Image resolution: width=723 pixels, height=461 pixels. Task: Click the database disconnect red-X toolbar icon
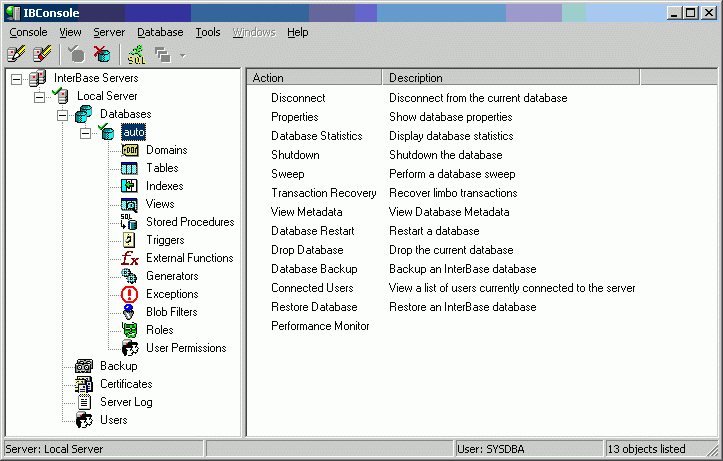(102, 54)
